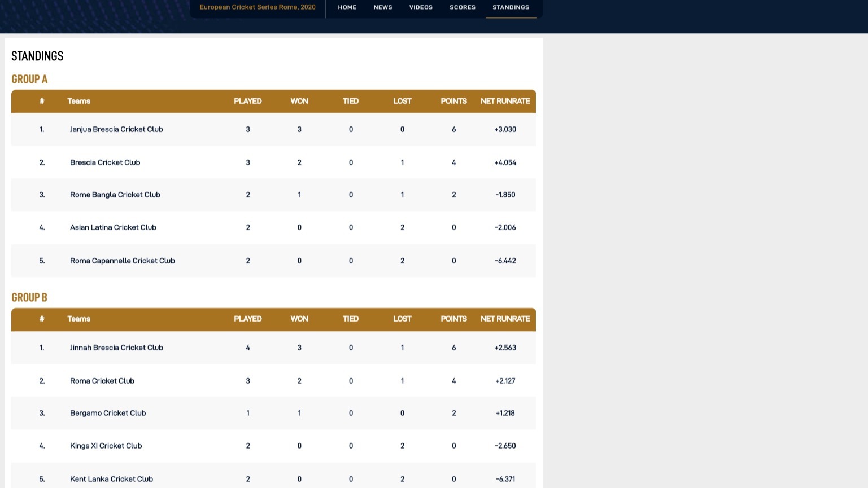The image size is (868, 488).
Task: Select net runrate value +1.218
Action: click(x=505, y=413)
